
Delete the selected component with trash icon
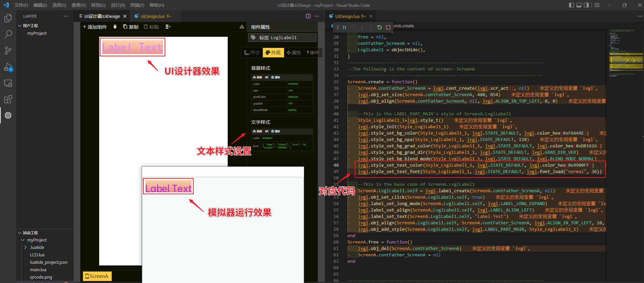pyautogui.click(x=115, y=27)
